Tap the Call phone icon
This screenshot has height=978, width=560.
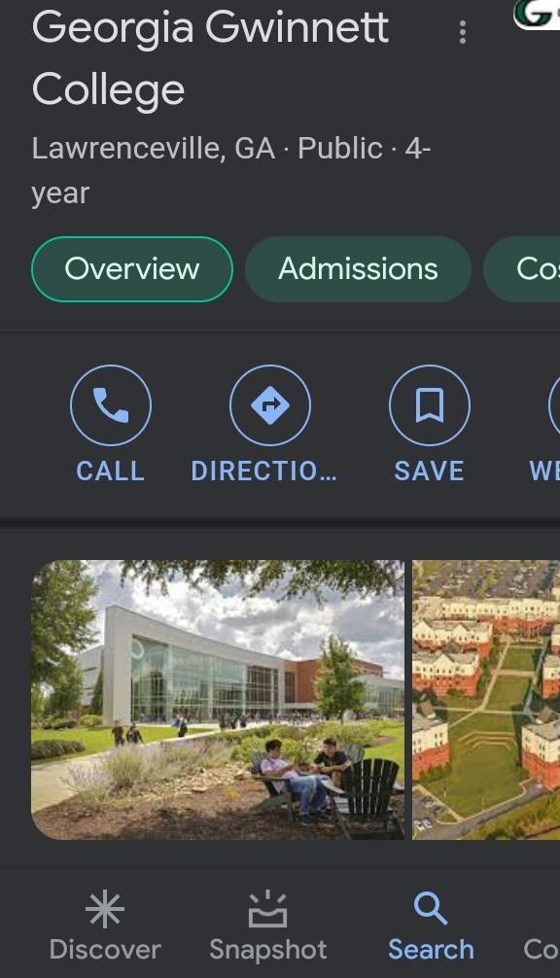[111, 405]
